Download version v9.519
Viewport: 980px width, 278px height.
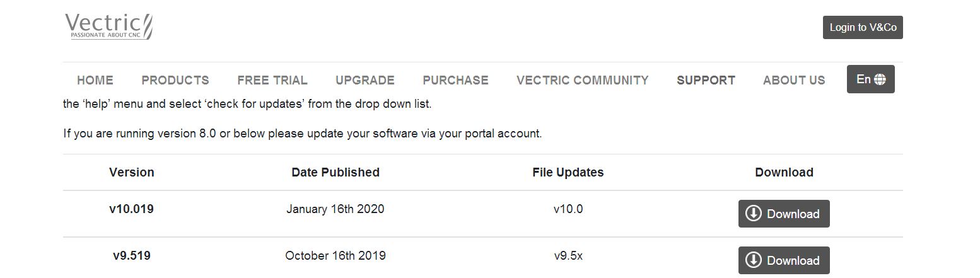(784, 260)
